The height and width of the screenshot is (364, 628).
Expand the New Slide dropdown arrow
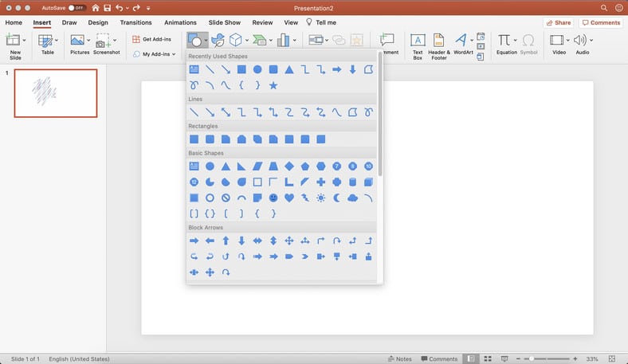click(x=24, y=40)
